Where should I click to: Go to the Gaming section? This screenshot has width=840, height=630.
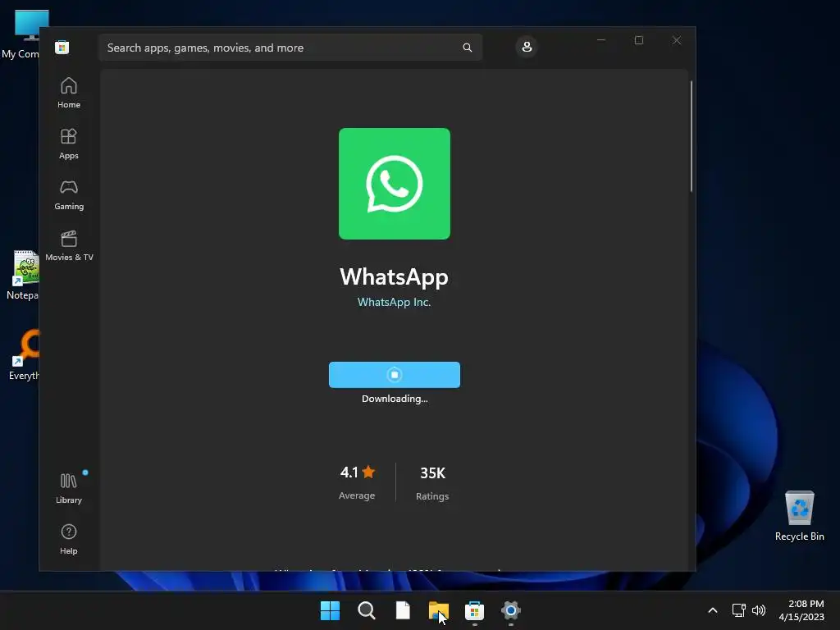[x=69, y=195]
